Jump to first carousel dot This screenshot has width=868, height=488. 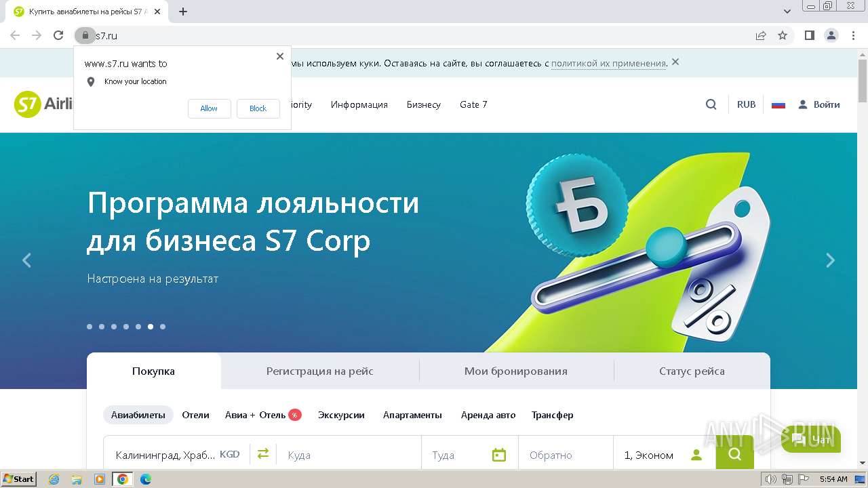pos(90,327)
